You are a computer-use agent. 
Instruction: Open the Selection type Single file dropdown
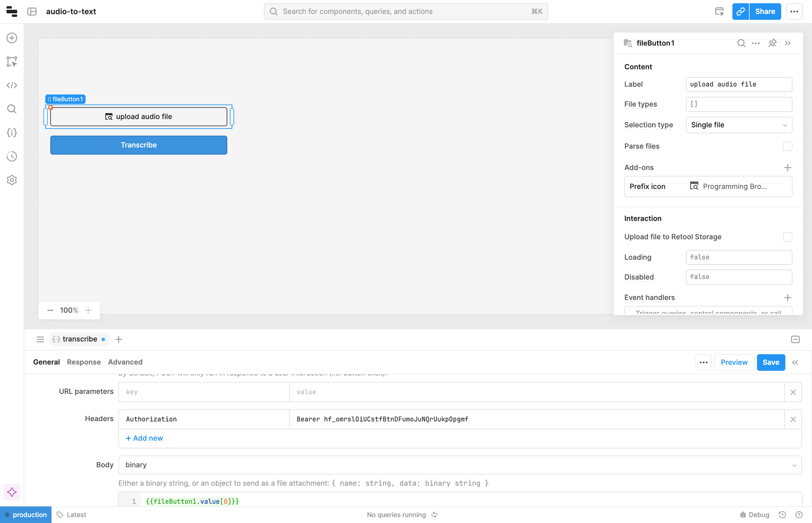pyautogui.click(x=739, y=125)
